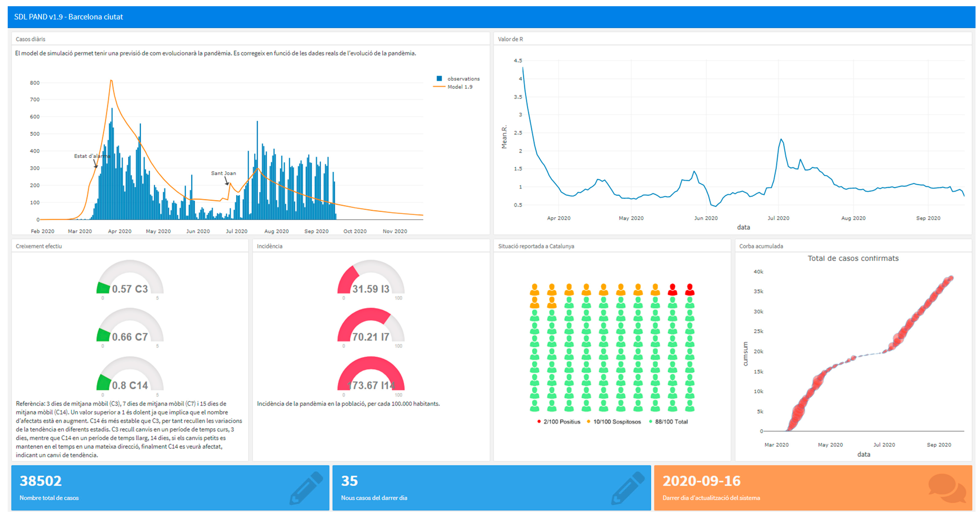Click the first red person icon
The height and width of the screenshot is (517, 980).
pyautogui.click(x=672, y=290)
